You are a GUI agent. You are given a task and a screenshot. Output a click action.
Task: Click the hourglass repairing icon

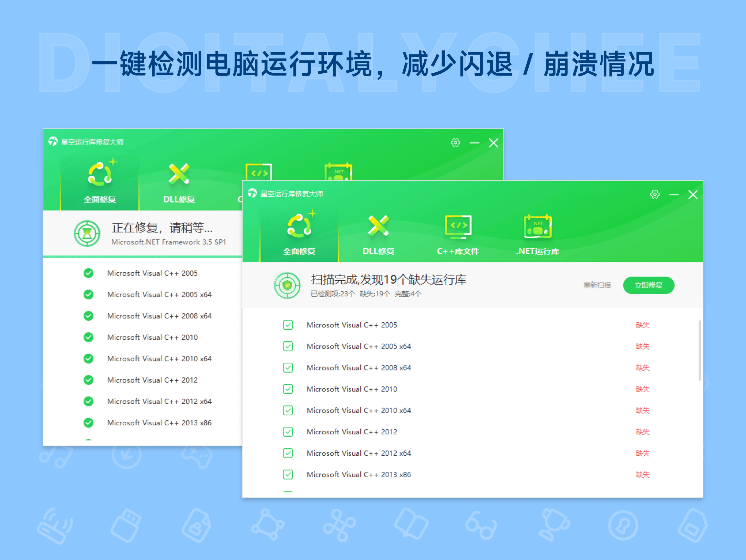pos(87,233)
